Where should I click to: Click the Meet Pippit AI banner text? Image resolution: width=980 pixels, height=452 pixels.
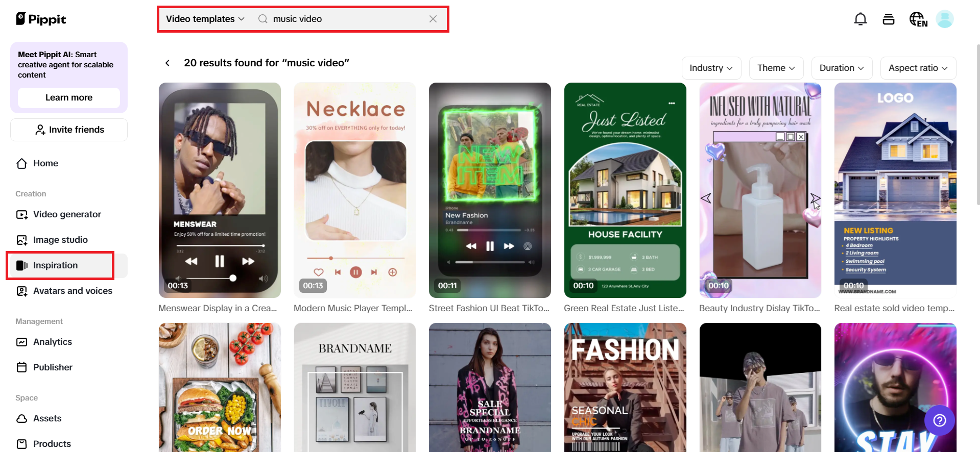tap(65, 65)
